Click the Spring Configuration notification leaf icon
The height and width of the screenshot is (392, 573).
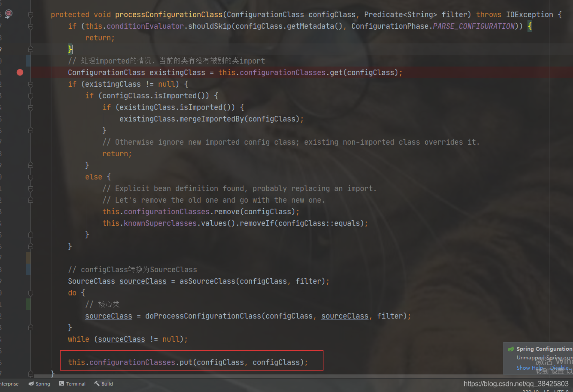pyautogui.click(x=510, y=349)
